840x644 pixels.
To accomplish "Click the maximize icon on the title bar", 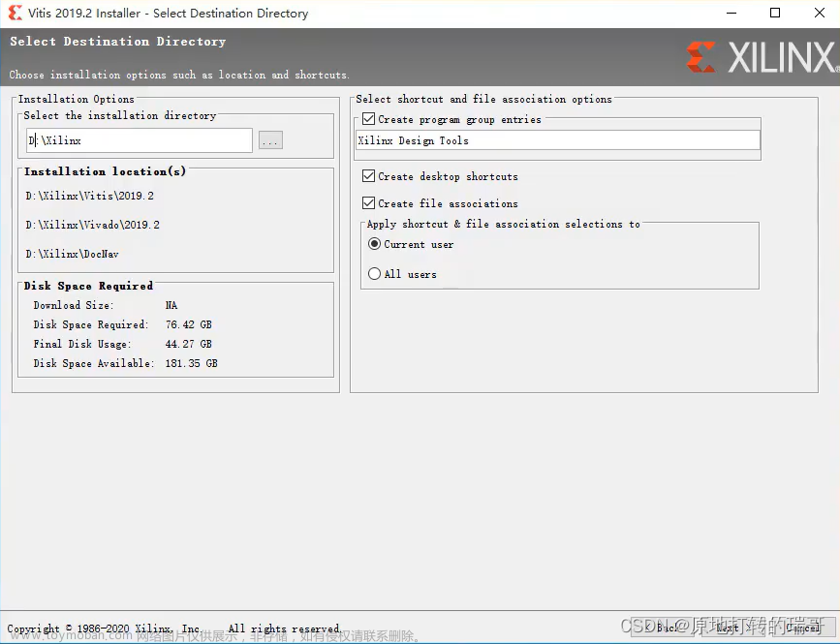I will coord(776,14).
